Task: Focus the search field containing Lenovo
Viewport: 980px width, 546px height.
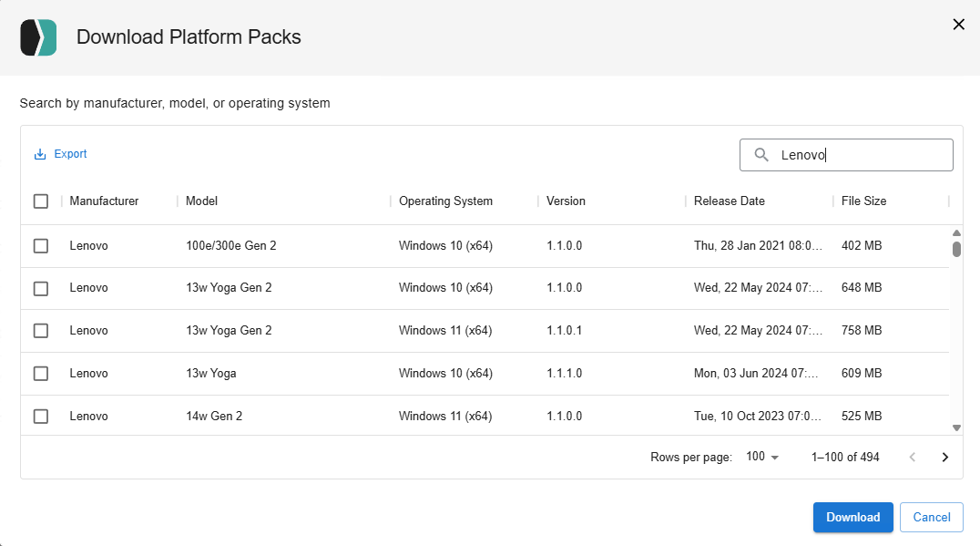Action: (x=861, y=155)
